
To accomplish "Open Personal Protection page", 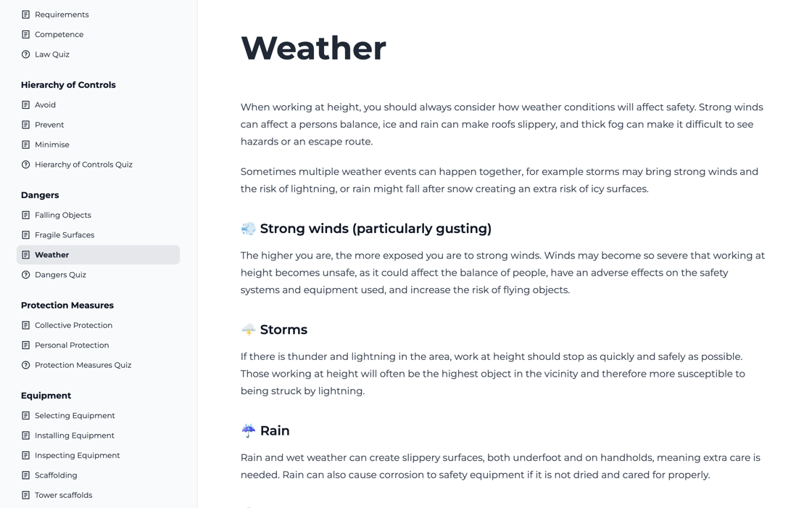I will tap(72, 345).
